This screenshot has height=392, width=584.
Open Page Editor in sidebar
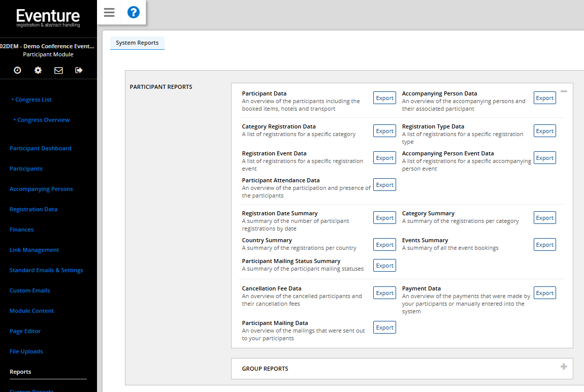25,331
